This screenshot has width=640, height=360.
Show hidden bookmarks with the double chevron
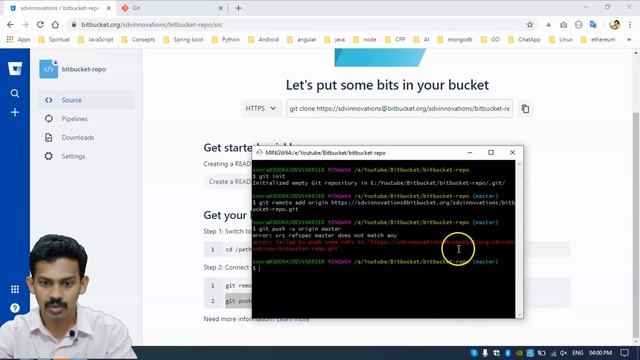(629, 40)
